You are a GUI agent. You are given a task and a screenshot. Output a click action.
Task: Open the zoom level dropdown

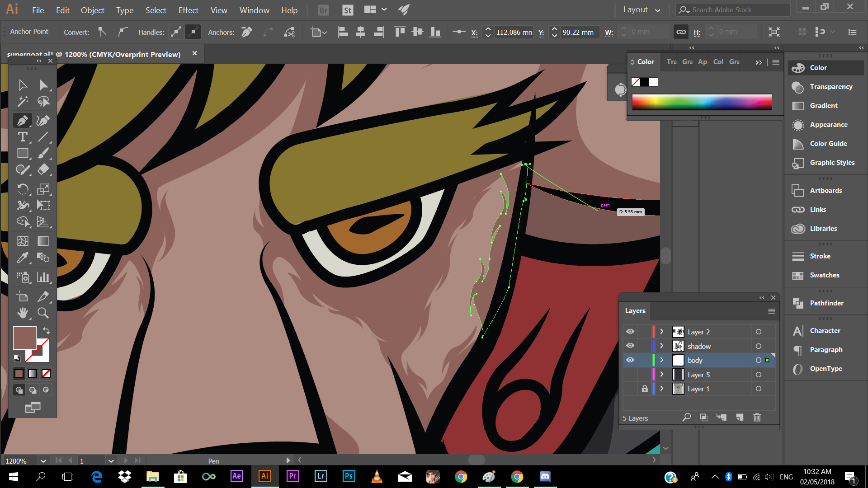pos(43,461)
